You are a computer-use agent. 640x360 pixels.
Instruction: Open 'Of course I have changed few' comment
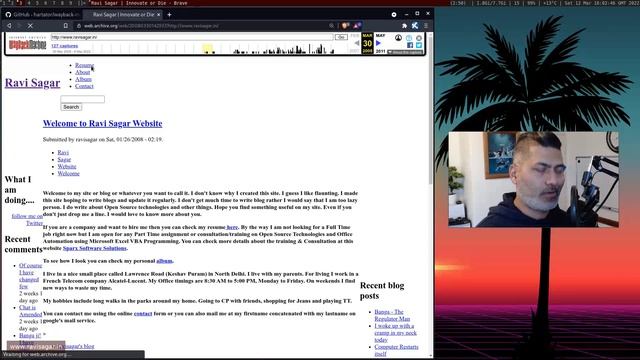coord(29,276)
